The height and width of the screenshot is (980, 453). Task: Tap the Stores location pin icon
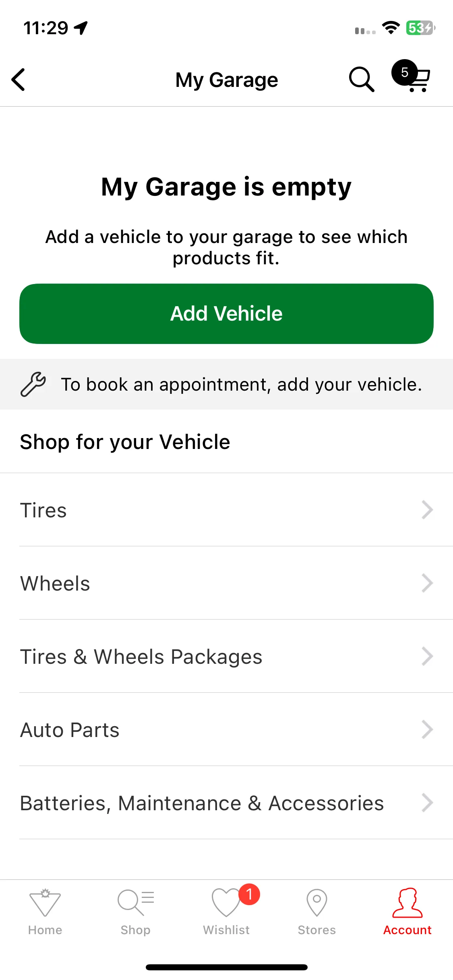(317, 902)
